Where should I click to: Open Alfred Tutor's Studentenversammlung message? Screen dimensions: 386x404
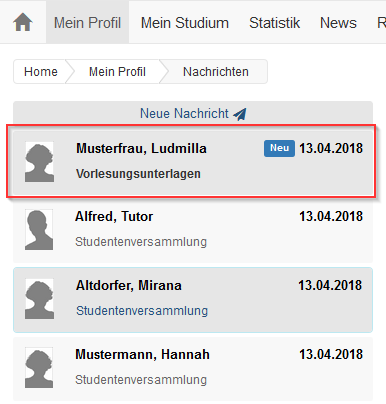(x=193, y=230)
